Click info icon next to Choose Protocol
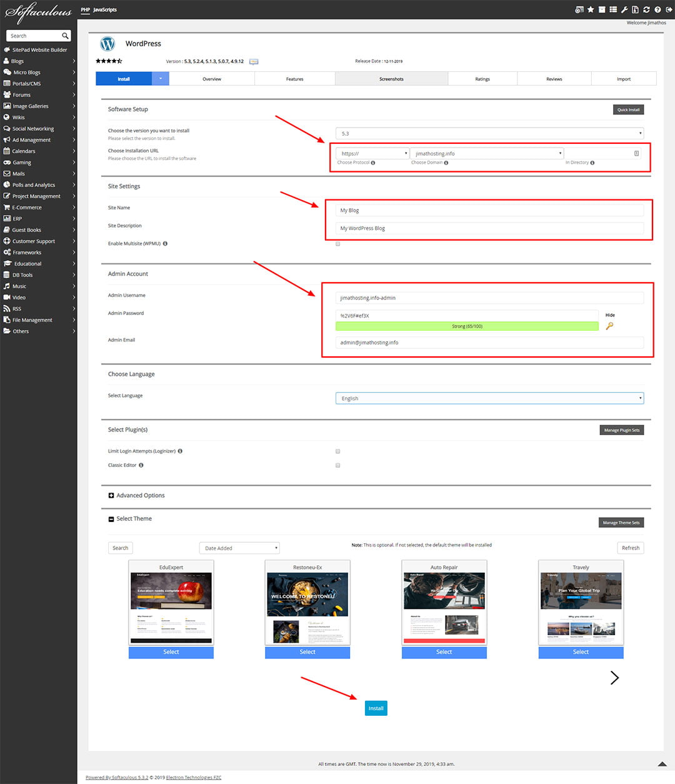This screenshot has width=675, height=784. pyautogui.click(x=373, y=163)
